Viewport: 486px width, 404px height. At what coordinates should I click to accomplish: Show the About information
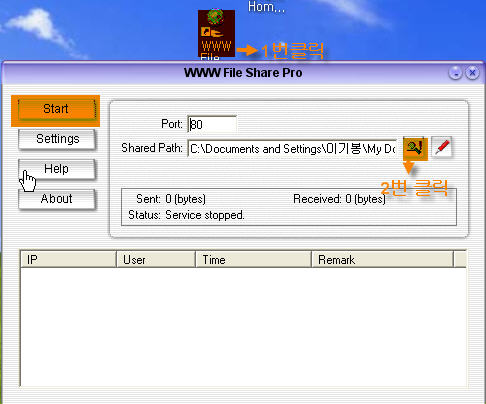tap(57, 199)
